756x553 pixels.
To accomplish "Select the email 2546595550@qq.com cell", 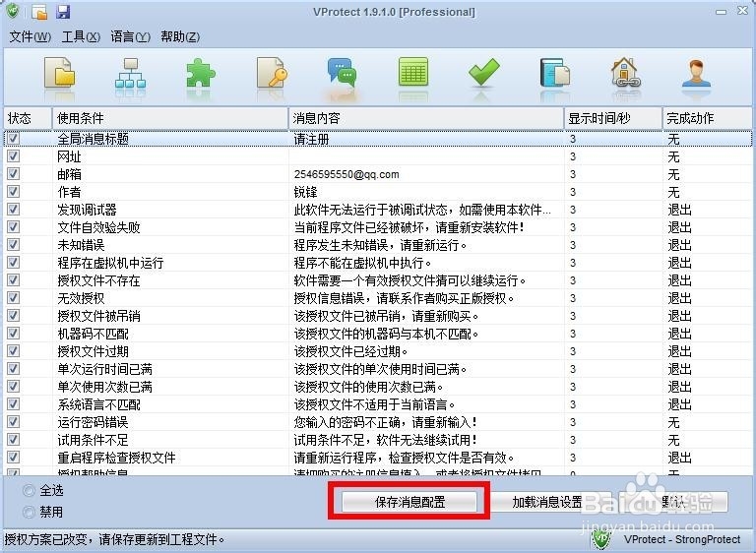I will click(x=346, y=174).
